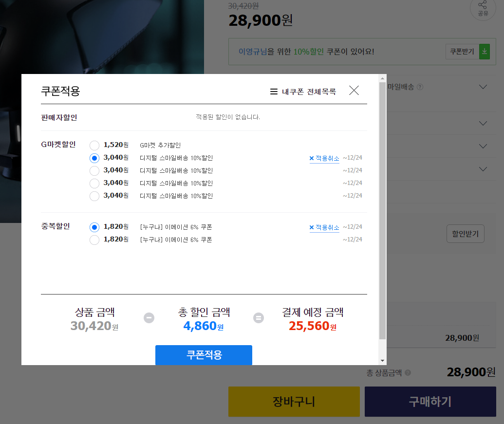
Task: Click the minus circle icon between amounts
Action: click(x=149, y=318)
